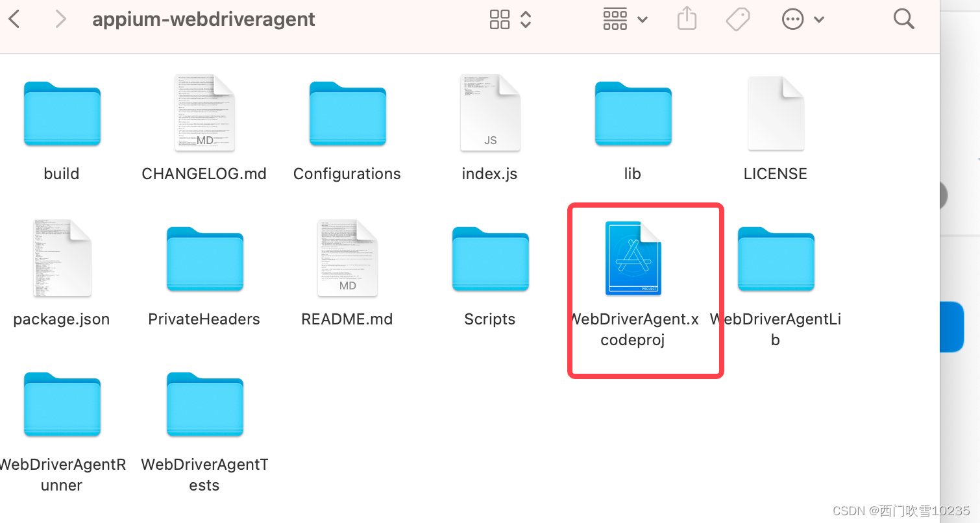
Task: Select the WebDriverAgentTests folder icon
Action: (204, 404)
